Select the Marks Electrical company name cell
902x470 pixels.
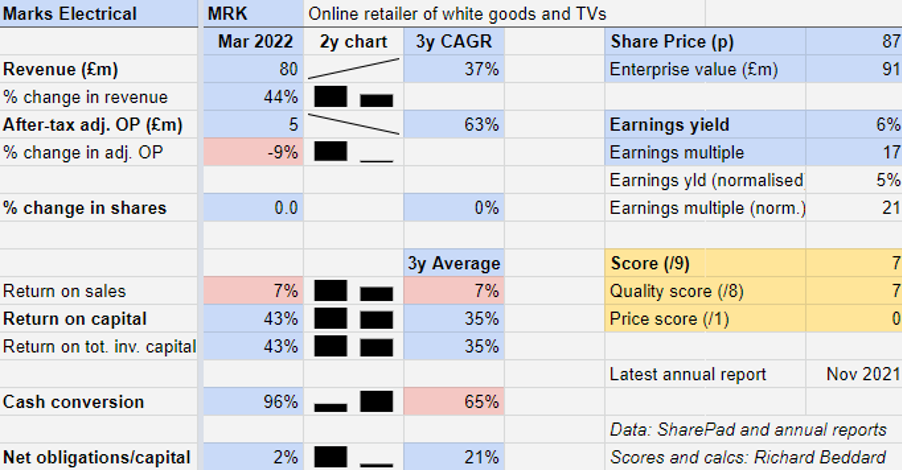coord(98,13)
